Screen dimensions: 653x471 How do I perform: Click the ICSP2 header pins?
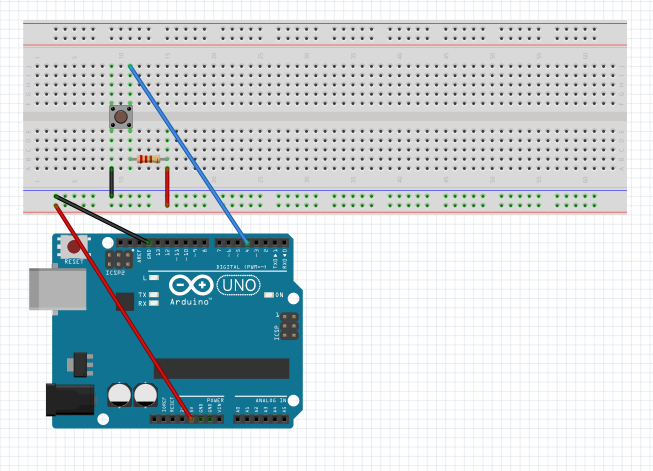click(119, 259)
